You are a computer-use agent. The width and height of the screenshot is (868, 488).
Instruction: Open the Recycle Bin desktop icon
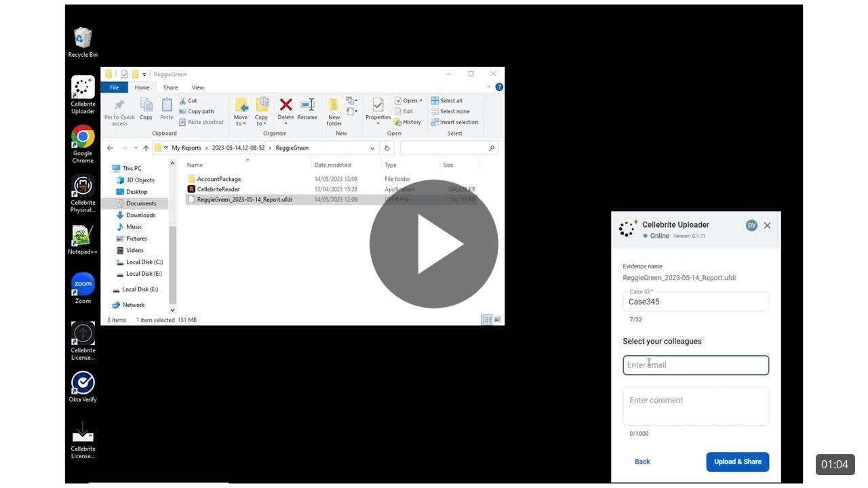pyautogui.click(x=83, y=42)
